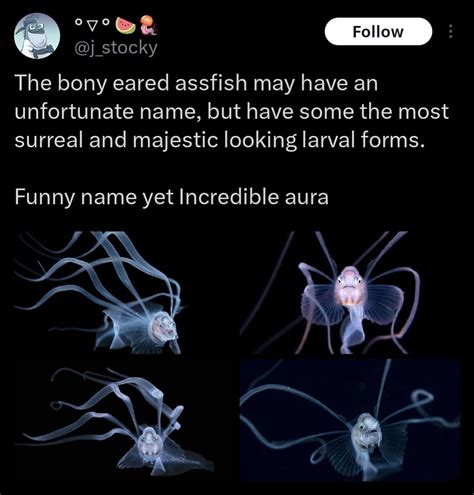Screen dimensions: 474x495
Task: Click the looped tentacle in bottom-right photo
Action: [421, 400]
